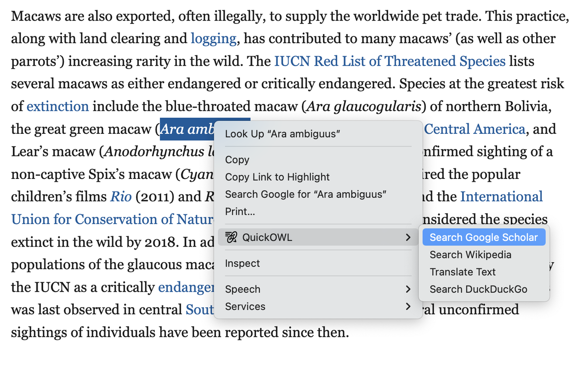Image resolution: width=588 pixels, height=368 pixels.
Task: Expand the QuickOWL submenu arrow
Action: click(408, 237)
